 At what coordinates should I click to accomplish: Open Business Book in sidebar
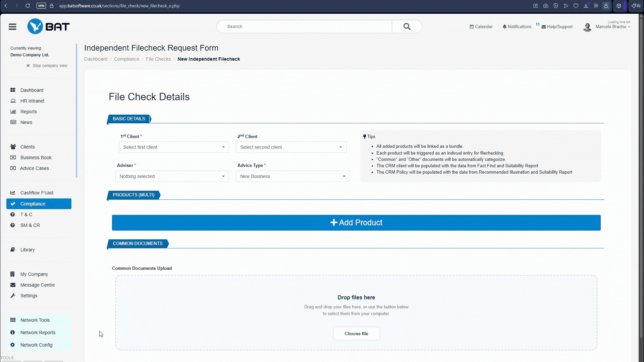coord(36,158)
